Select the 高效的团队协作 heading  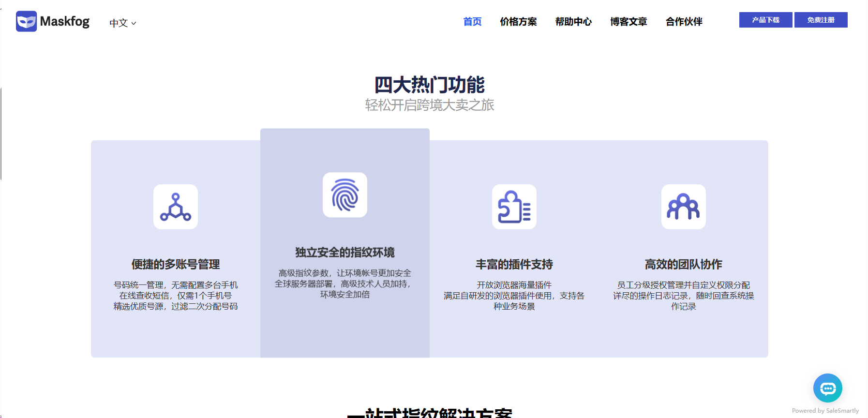click(684, 264)
